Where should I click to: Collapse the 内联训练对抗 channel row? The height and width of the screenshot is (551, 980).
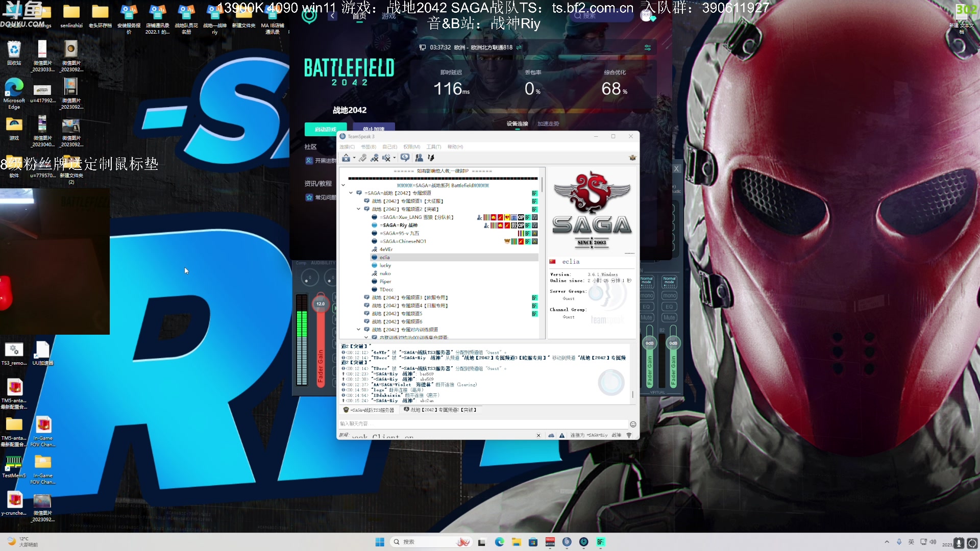pos(366,337)
